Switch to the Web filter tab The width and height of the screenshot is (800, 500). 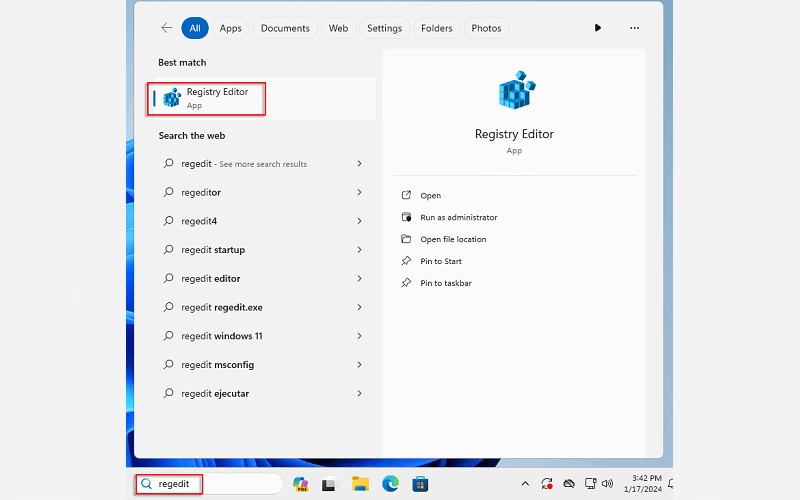click(338, 28)
